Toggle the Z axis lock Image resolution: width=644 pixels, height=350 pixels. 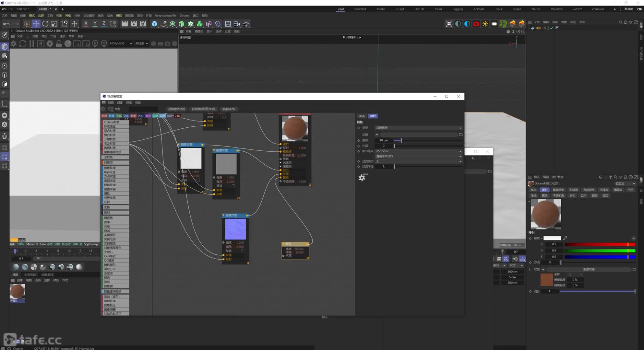pyautogui.click(x=104, y=24)
